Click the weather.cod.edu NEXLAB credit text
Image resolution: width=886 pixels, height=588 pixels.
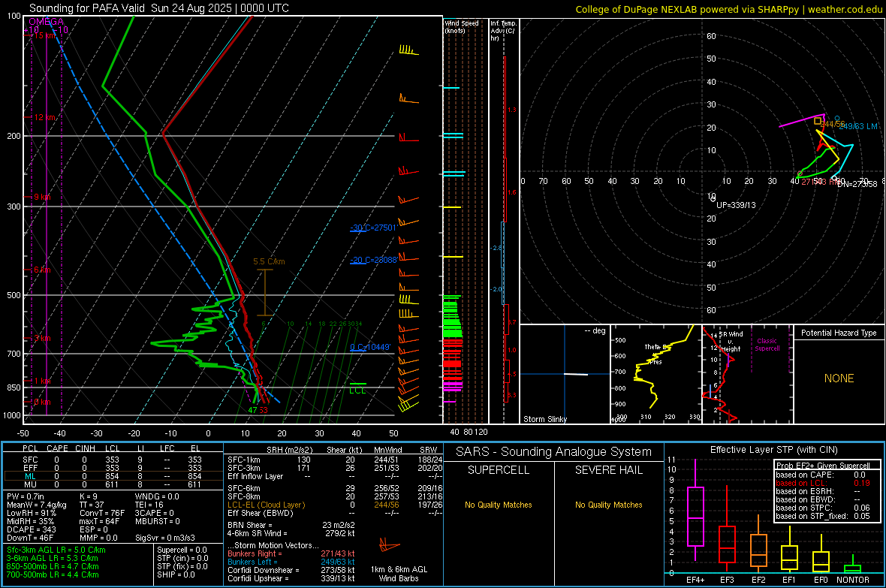(728, 9)
